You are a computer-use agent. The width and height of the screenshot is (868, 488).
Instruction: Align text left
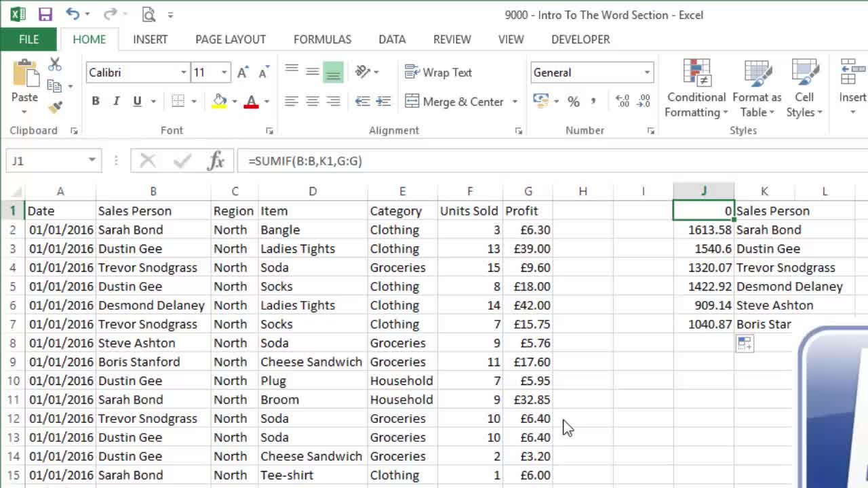point(292,101)
